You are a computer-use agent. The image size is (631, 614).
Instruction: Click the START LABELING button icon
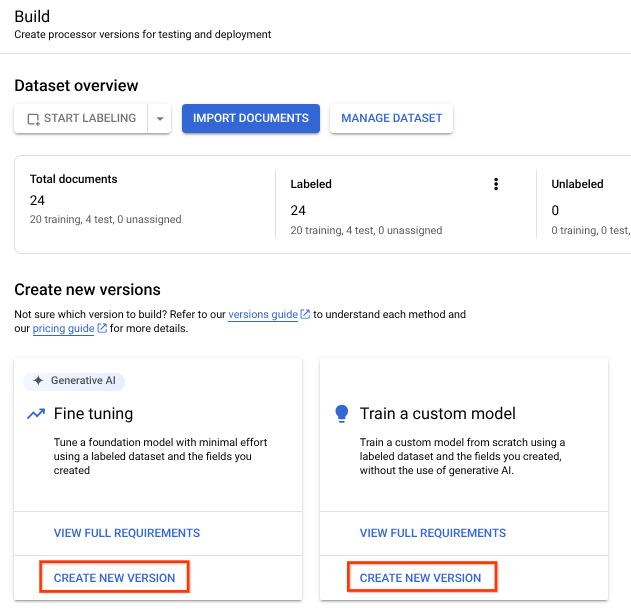(x=33, y=119)
